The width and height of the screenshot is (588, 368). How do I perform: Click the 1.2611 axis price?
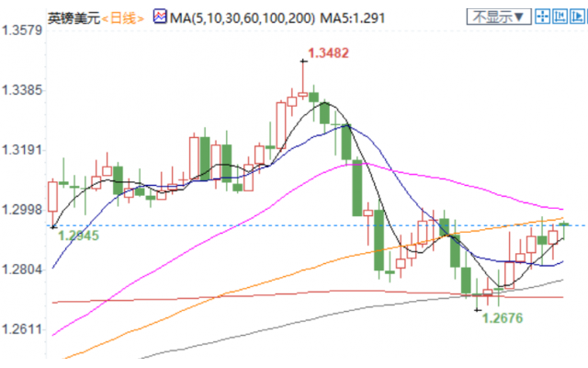pos(22,329)
